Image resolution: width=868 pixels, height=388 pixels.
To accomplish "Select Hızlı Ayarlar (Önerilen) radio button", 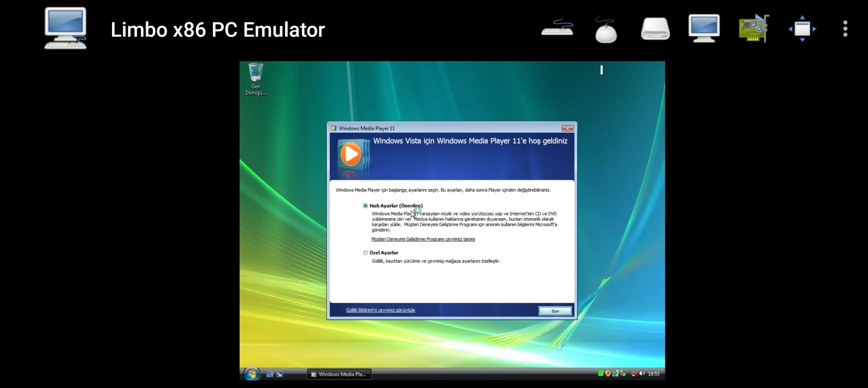I will point(365,206).
